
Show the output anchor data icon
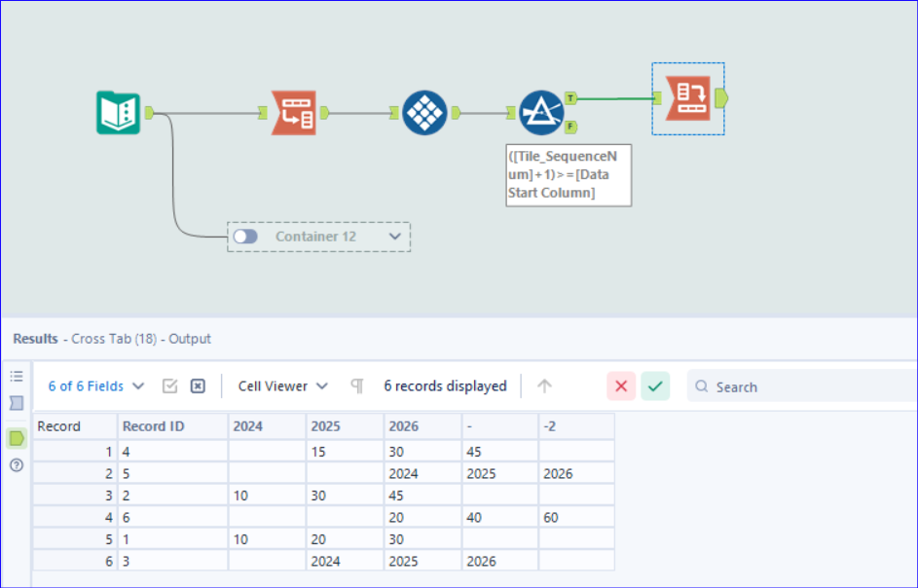tap(17, 437)
